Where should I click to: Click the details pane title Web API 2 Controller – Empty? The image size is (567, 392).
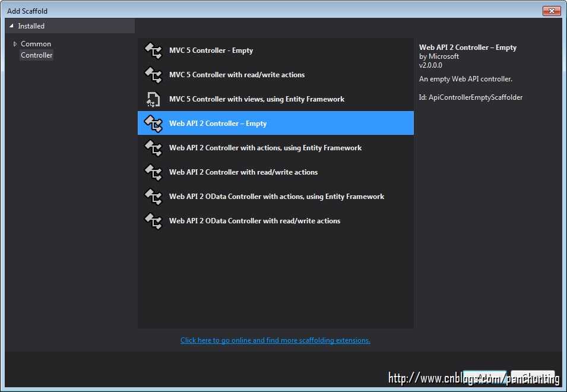(x=468, y=48)
